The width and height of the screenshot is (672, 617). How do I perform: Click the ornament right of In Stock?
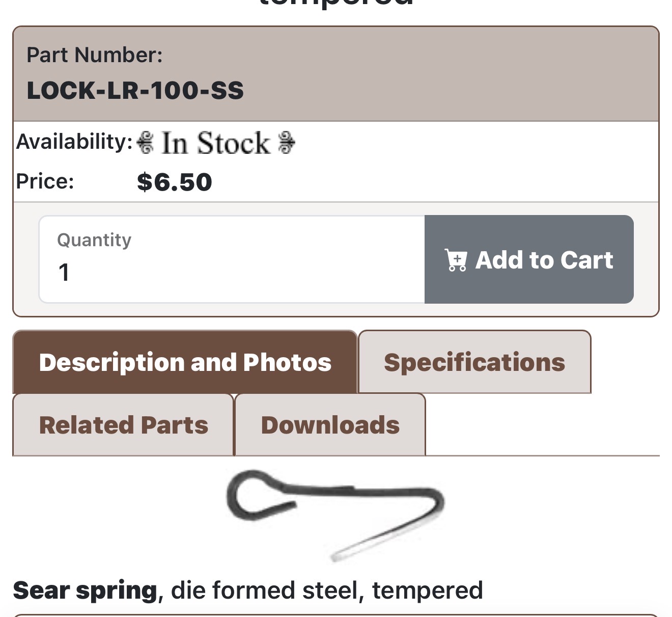pos(287,143)
